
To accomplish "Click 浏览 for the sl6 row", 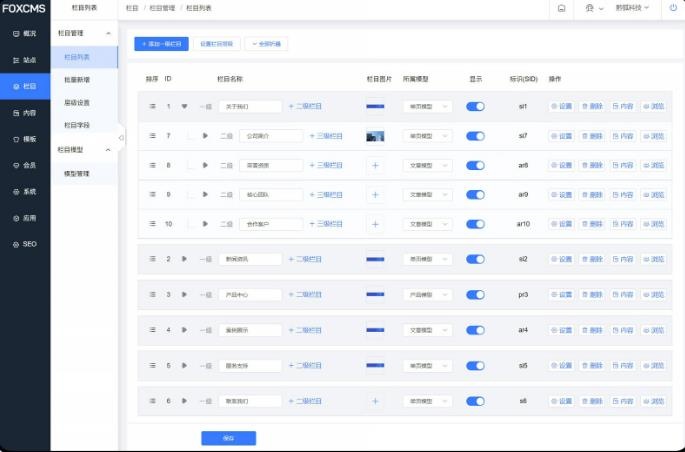I will pos(653,401).
